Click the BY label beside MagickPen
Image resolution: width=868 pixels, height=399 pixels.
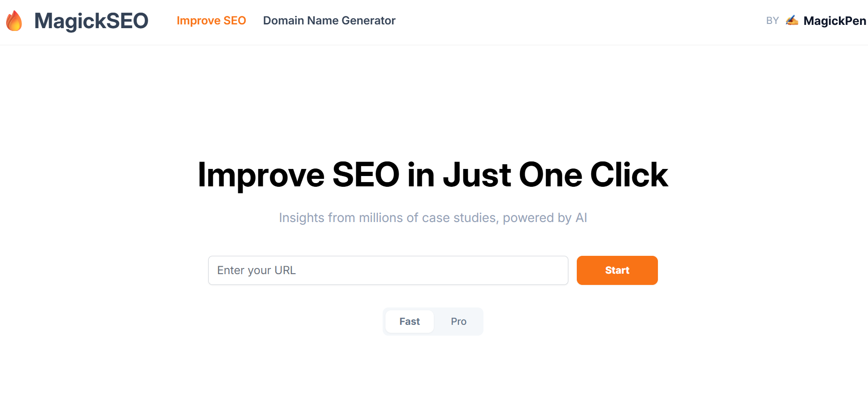[772, 21]
